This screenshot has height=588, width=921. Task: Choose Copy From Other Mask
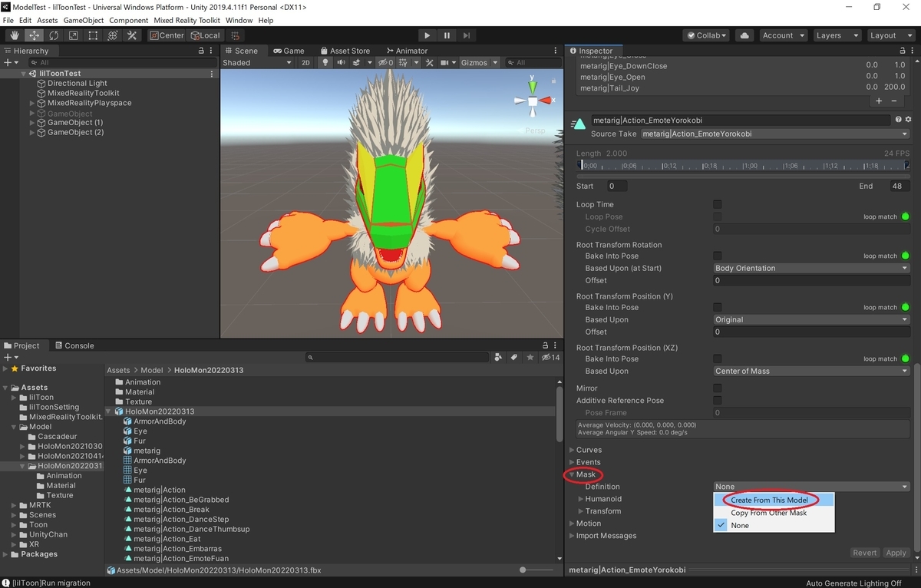point(768,513)
